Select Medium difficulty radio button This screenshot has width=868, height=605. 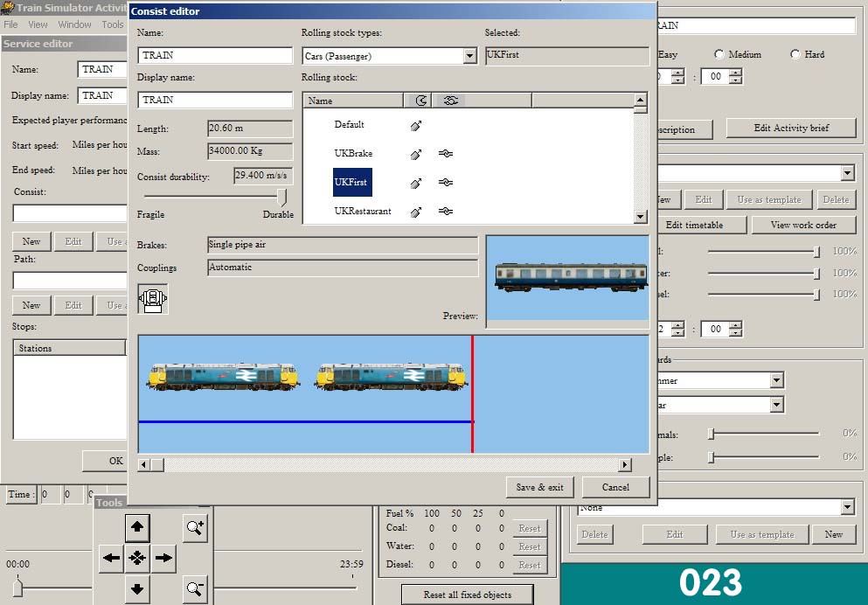(719, 54)
